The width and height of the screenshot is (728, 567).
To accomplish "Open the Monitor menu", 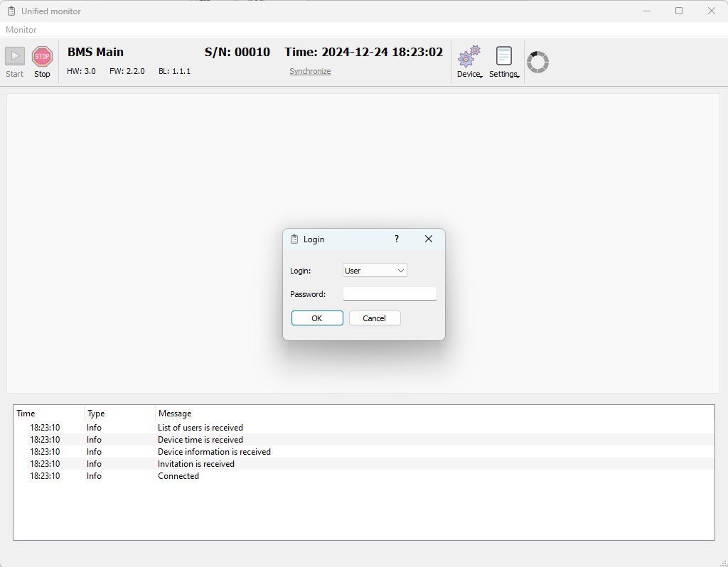I will pos(21,30).
